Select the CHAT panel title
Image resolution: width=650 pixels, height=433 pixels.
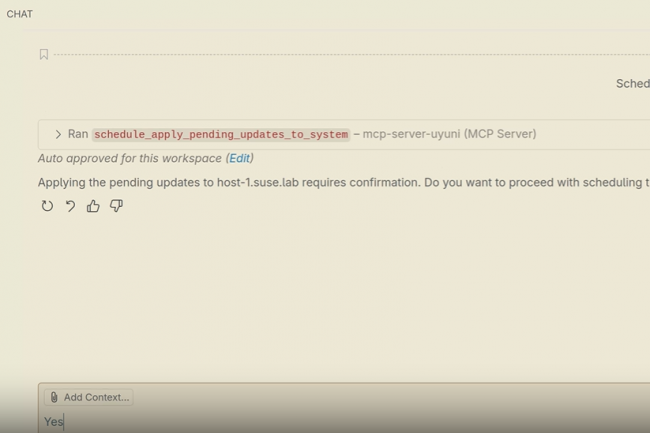20,14
